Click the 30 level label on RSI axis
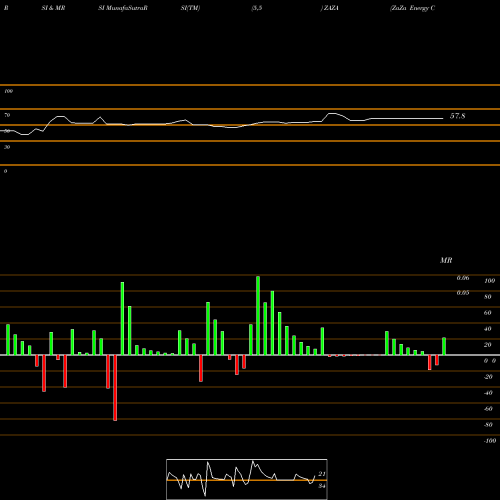 click(x=7, y=147)
